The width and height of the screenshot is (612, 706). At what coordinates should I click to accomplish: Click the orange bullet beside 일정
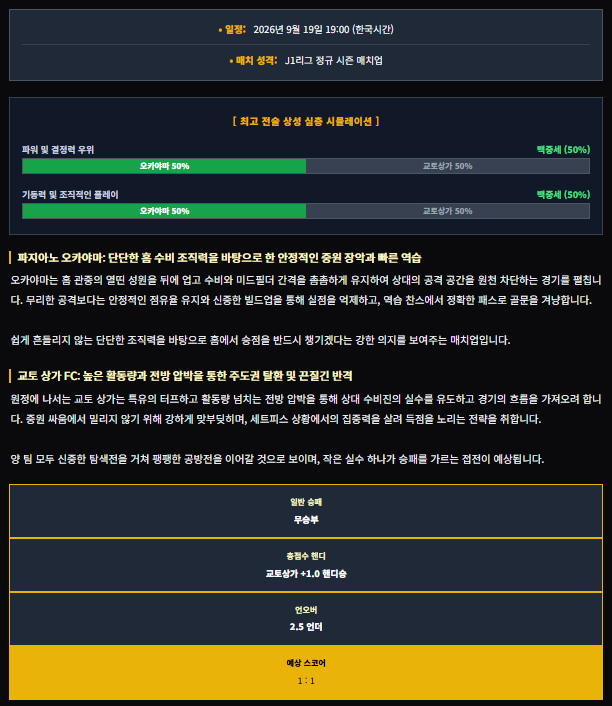tap(220, 30)
